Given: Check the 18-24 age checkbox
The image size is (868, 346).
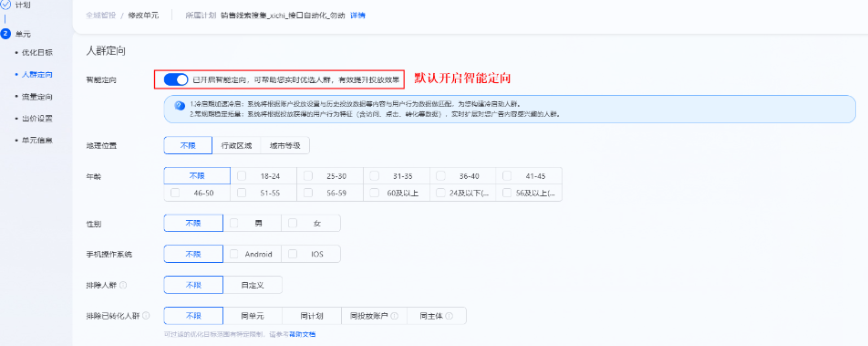Looking at the screenshot, I should click(x=242, y=176).
